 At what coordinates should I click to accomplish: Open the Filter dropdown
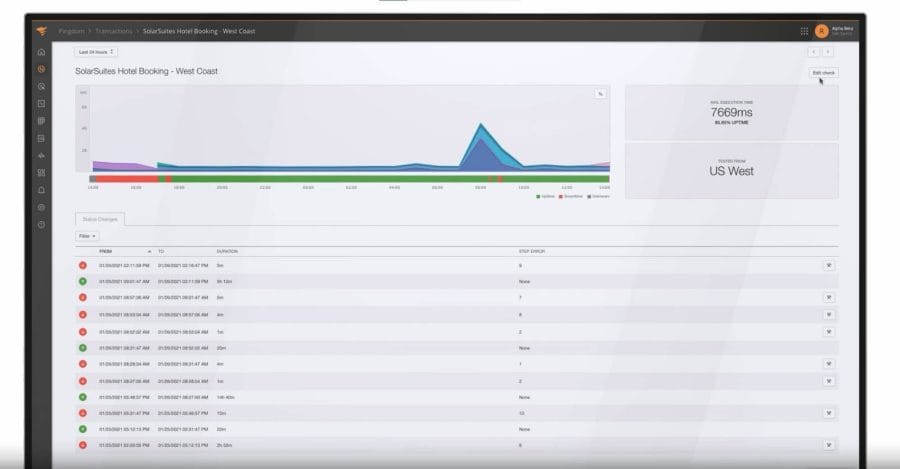point(87,237)
